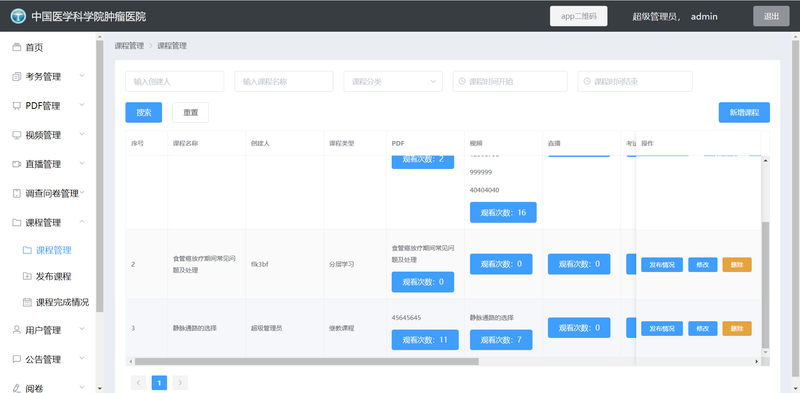Expand the PDF管理 menu chevron
The image size is (800, 393).
(82, 105)
